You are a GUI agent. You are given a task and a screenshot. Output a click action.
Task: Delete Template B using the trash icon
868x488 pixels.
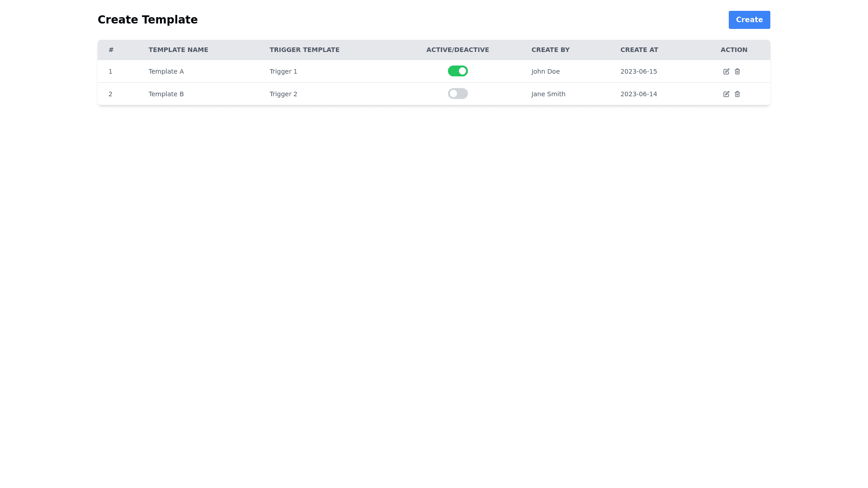coord(737,94)
